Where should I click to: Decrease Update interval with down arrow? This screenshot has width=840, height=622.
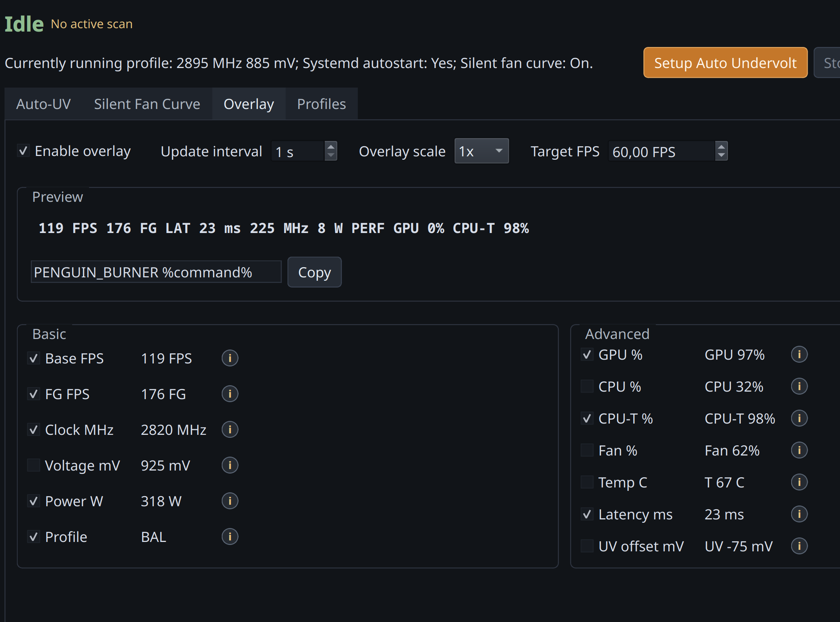[x=331, y=156]
